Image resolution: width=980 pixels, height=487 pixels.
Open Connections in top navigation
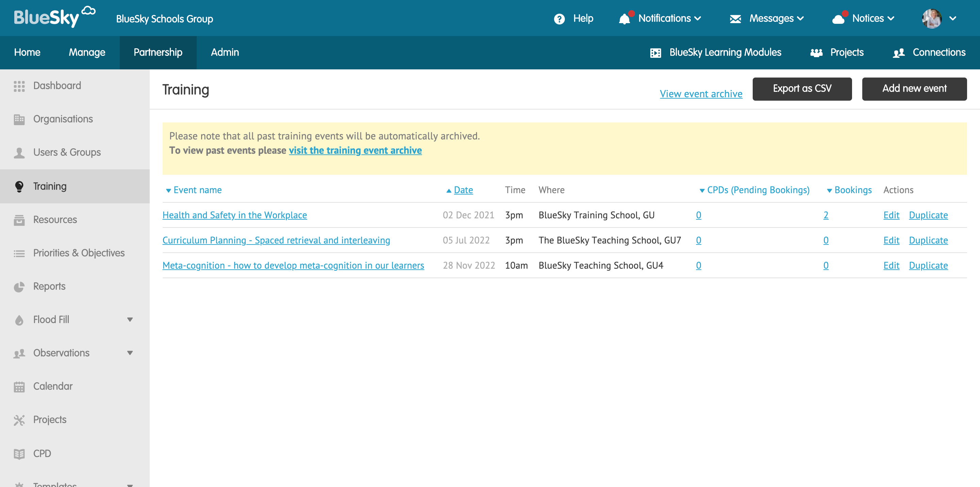939,52
